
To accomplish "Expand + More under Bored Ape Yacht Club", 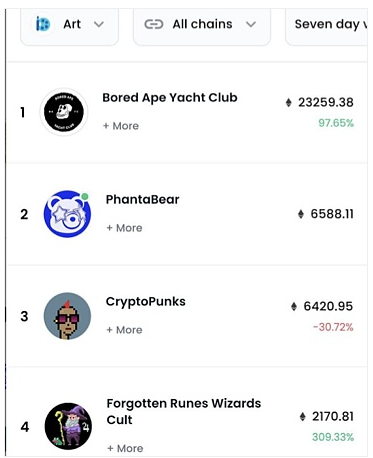I will (x=121, y=126).
